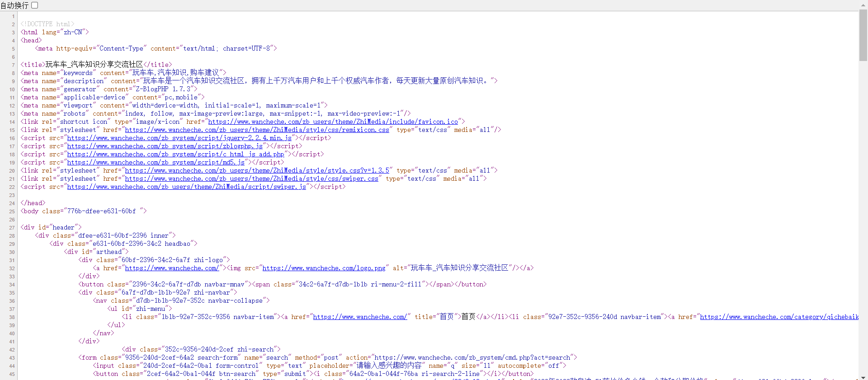Open the zblogphp.js script link
The image size is (868, 380).
click(165, 146)
